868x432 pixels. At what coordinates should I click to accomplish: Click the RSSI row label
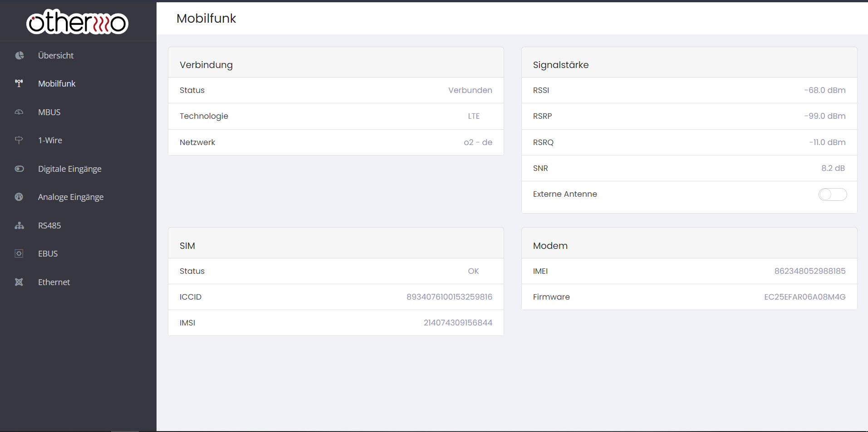tap(541, 90)
